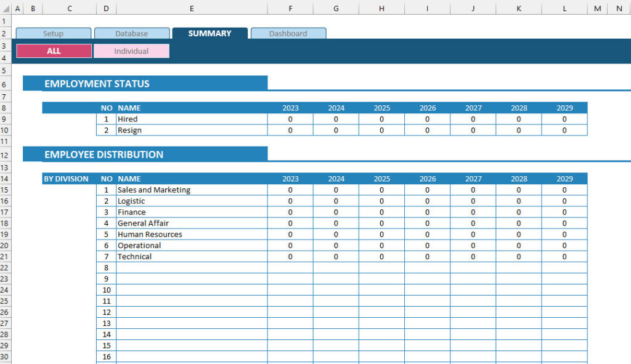Click Sales and Marketing value for 2024
The height and width of the screenshot is (364, 631).
pos(336,190)
